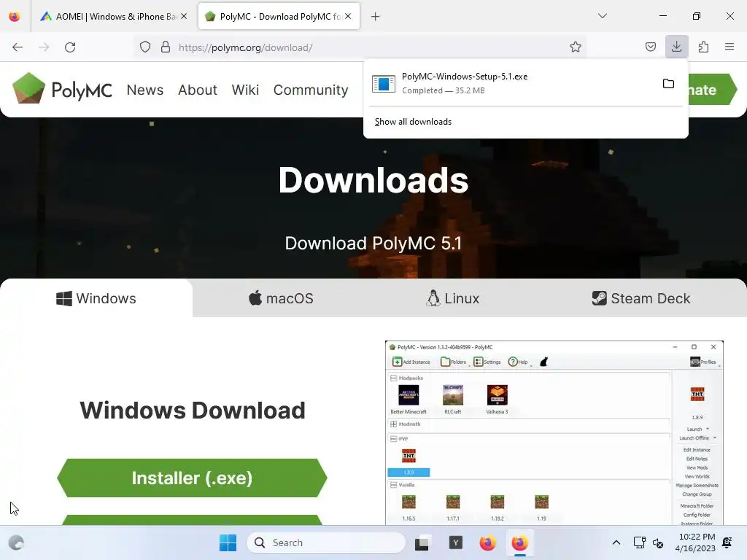Switch to the AOMEI Windows & iPhone tab
This screenshot has height=560, width=747.
coord(113,16)
